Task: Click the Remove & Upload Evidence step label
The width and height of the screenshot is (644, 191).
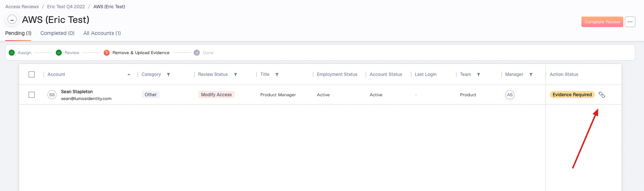Action: pyautogui.click(x=141, y=53)
